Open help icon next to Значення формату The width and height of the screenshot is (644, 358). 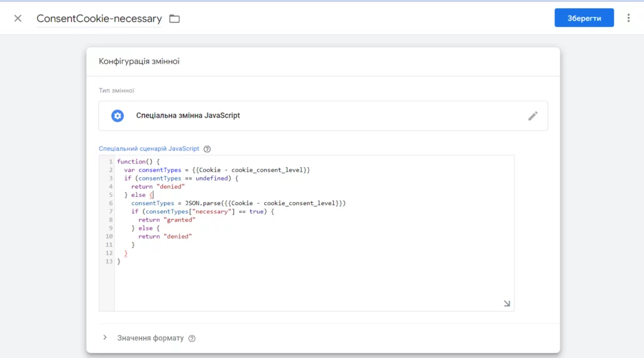pos(192,338)
